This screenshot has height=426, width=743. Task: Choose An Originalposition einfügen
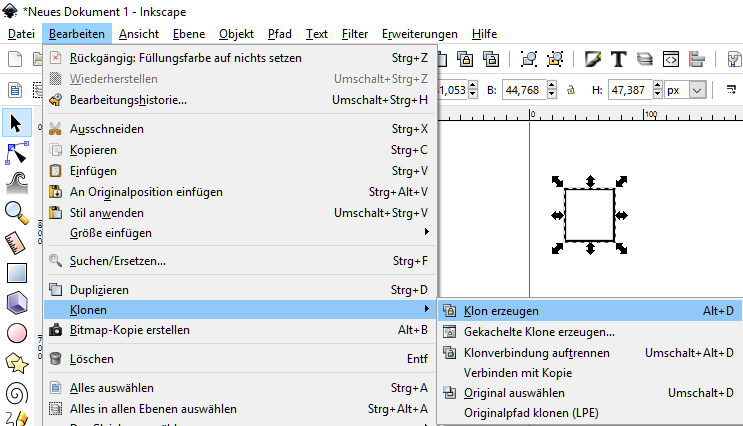[x=240, y=192]
